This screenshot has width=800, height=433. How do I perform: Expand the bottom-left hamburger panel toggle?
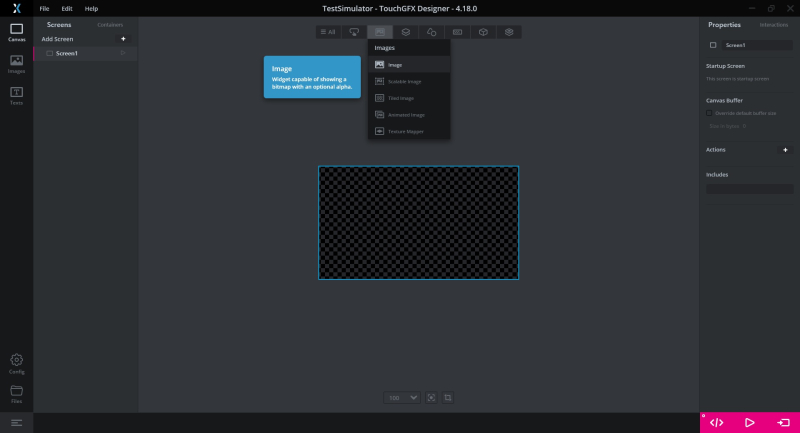coord(16,423)
